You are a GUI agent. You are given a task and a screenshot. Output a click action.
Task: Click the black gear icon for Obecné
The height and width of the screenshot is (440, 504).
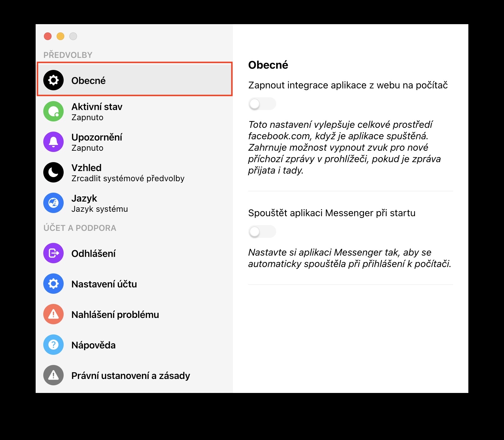(53, 80)
